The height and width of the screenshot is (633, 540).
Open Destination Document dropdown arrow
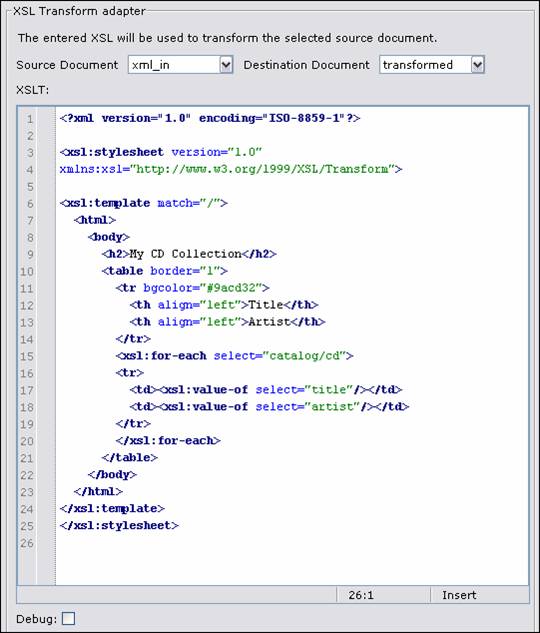pos(477,65)
